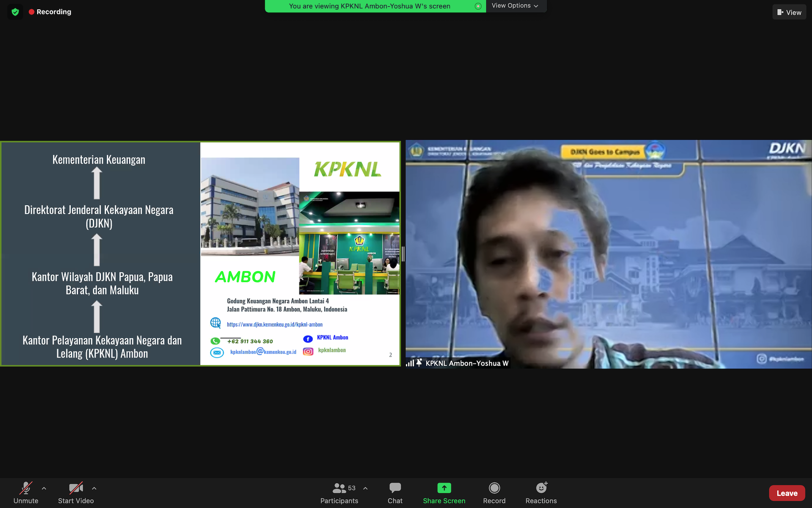Viewport: 812px width, 508px height.
Task: Click the signal strength bars icon
Action: (x=410, y=363)
